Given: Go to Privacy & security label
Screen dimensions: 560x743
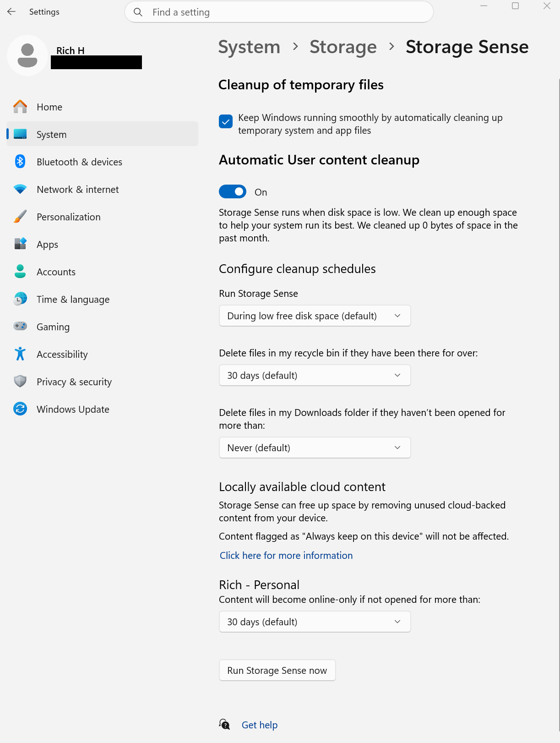Looking at the screenshot, I should [74, 382].
